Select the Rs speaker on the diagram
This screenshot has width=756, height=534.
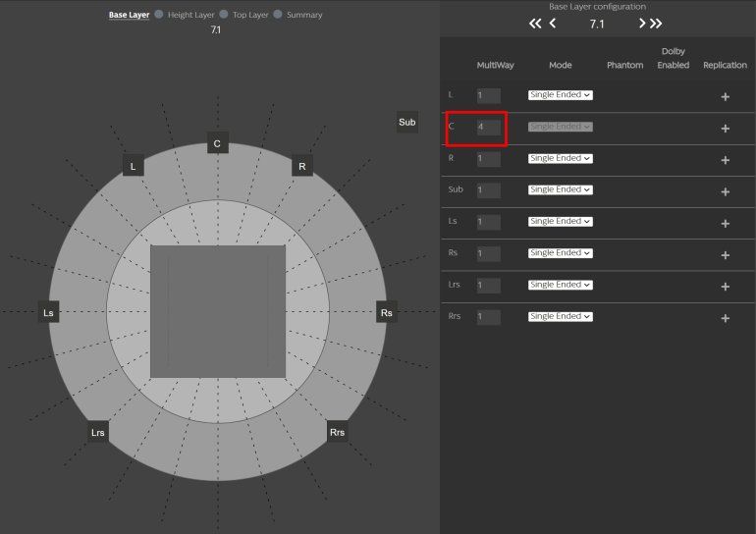387,313
